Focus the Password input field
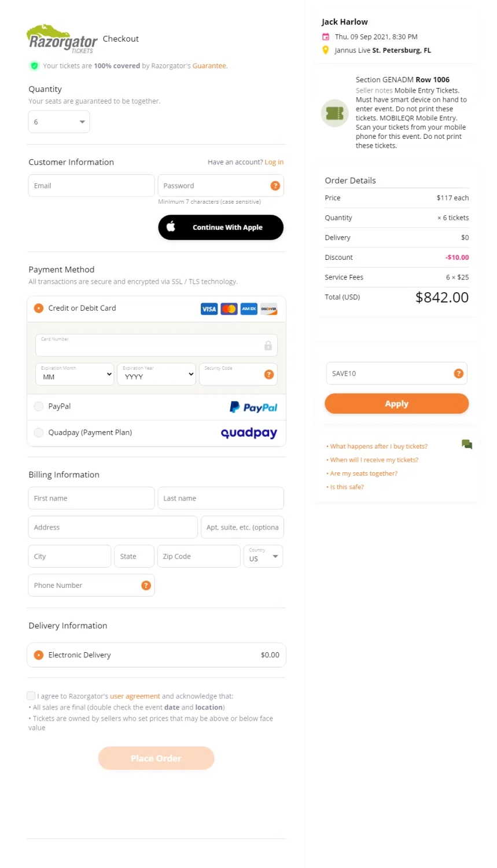The width and height of the screenshot is (497, 868). pos(221,186)
